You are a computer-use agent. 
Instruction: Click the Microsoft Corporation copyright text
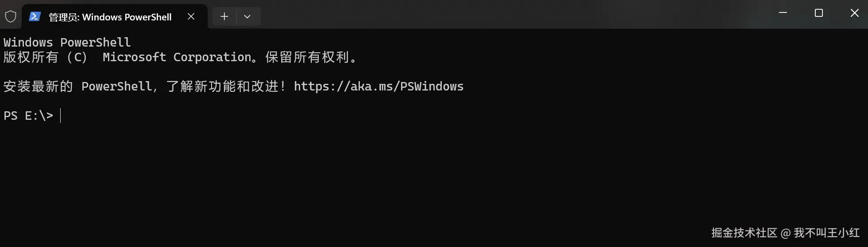pyautogui.click(x=177, y=57)
